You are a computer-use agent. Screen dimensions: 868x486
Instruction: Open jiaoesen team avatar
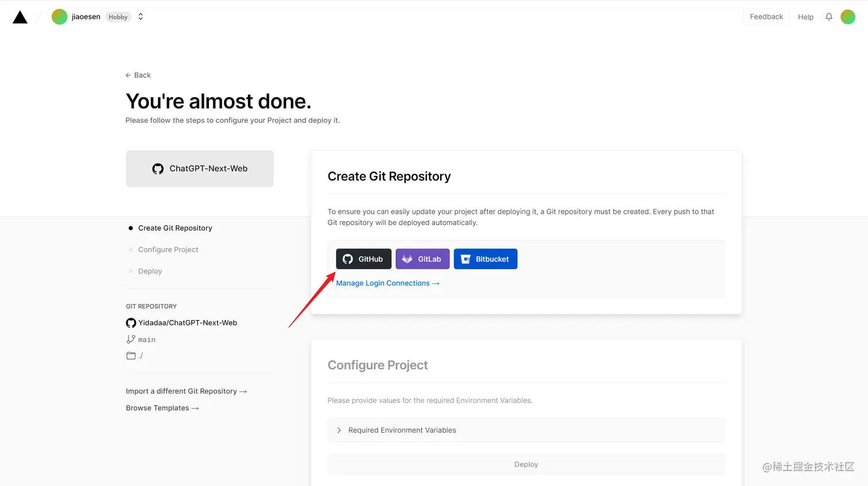click(59, 17)
